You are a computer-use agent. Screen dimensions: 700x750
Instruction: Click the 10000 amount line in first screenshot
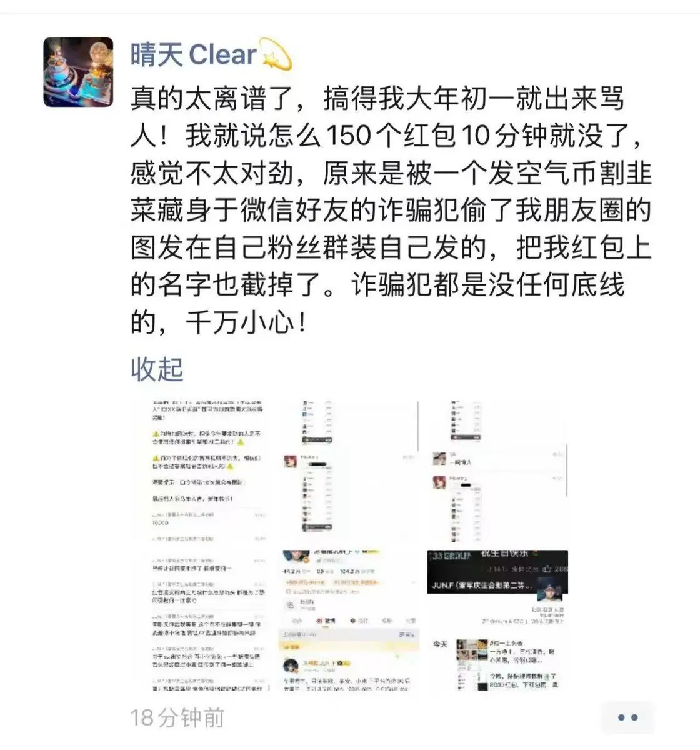click(160, 522)
